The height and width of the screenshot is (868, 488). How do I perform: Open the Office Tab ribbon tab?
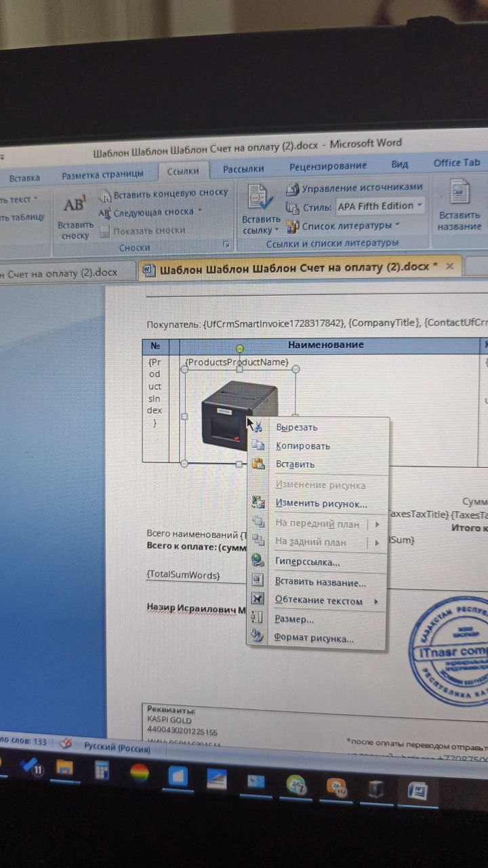click(x=457, y=163)
